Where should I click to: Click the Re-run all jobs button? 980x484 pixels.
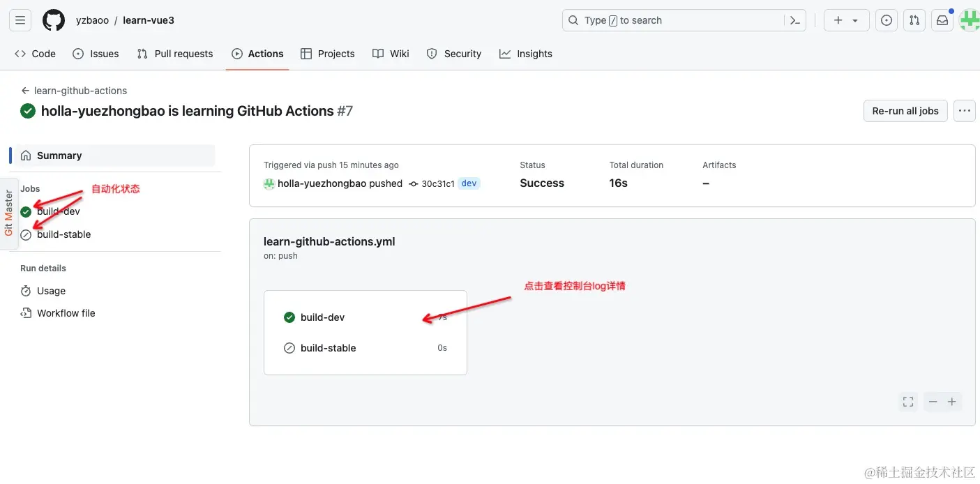pos(905,111)
